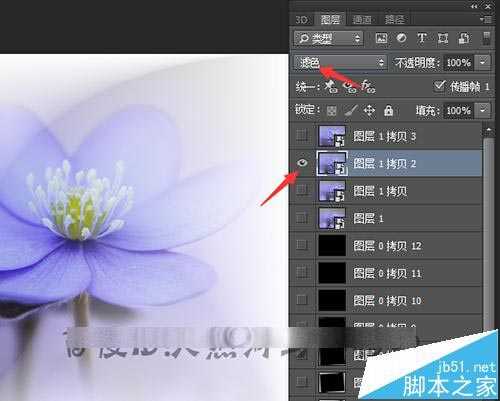Screen dimensions: 500x401
Task: Collapse panel with double-arrow icon
Action: [x=475, y=6]
